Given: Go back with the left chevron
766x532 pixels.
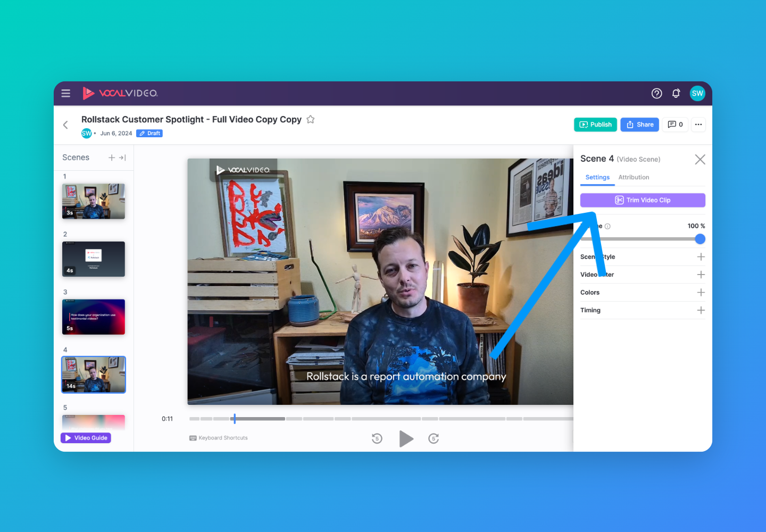Looking at the screenshot, I should click(65, 125).
